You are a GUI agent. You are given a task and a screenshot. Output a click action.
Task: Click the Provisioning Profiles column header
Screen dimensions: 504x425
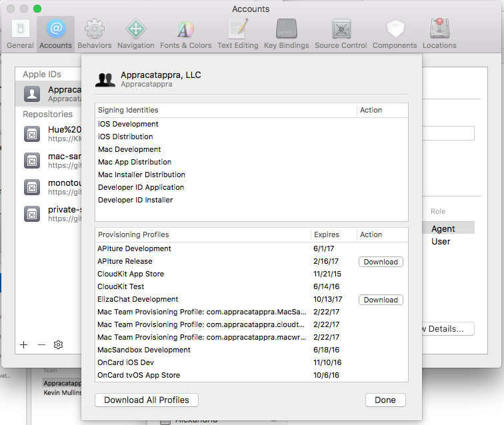pyautogui.click(x=203, y=235)
